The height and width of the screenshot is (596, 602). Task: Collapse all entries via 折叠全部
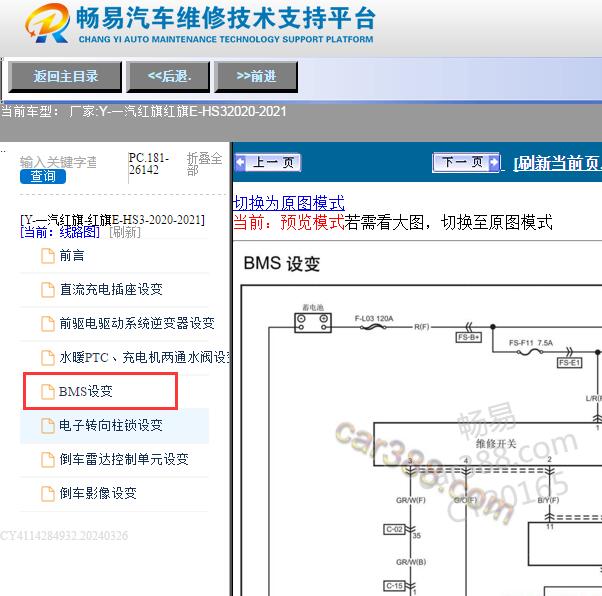tap(204, 164)
